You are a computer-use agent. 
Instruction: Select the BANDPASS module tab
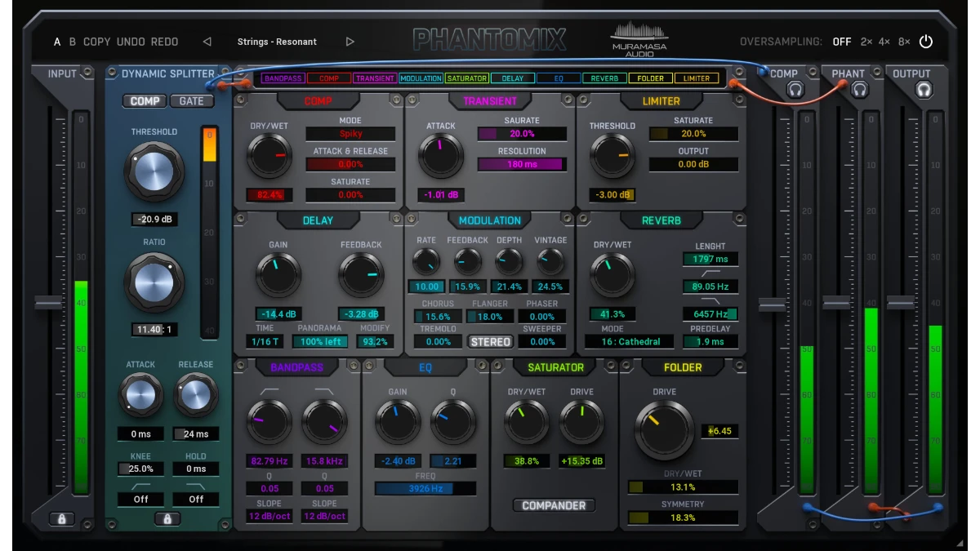[x=283, y=78]
